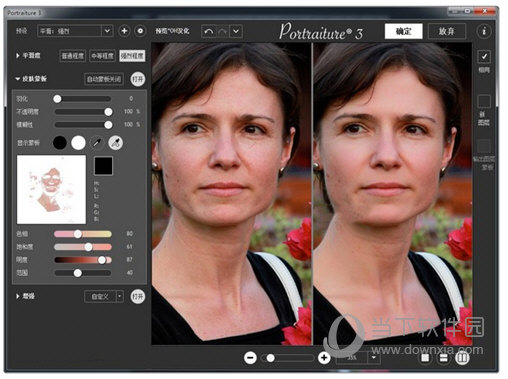The width and height of the screenshot is (508, 379).
Task: Click the zoom level slider handle
Action: click(x=271, y=358)
